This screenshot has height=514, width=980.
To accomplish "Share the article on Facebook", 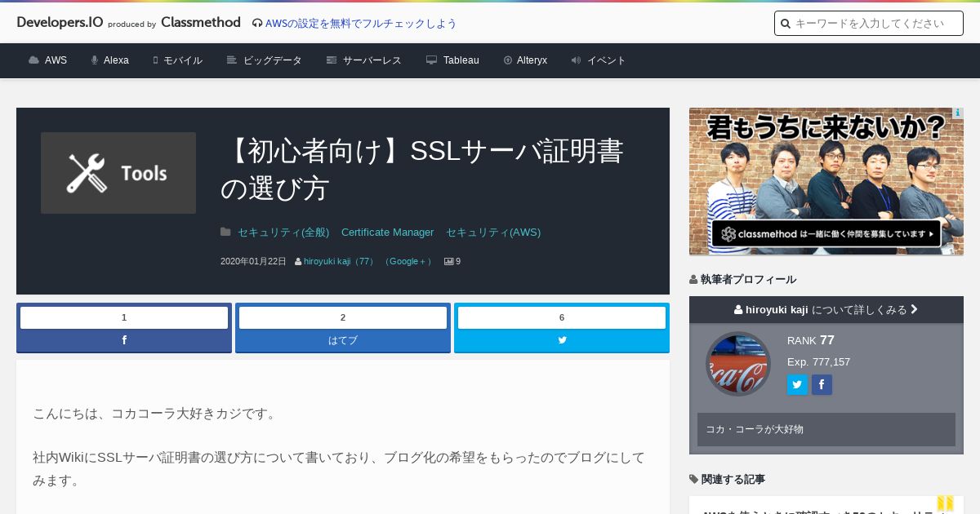I will [124, 340].
